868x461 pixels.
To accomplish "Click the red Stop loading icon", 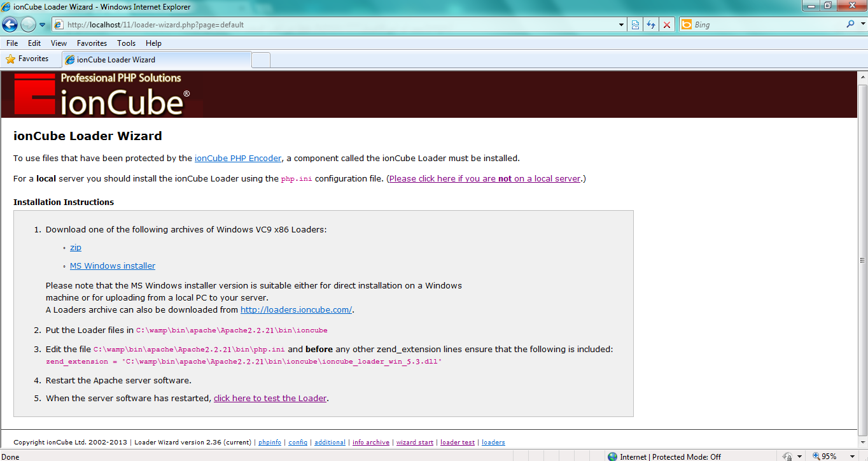I will (667, 25).
